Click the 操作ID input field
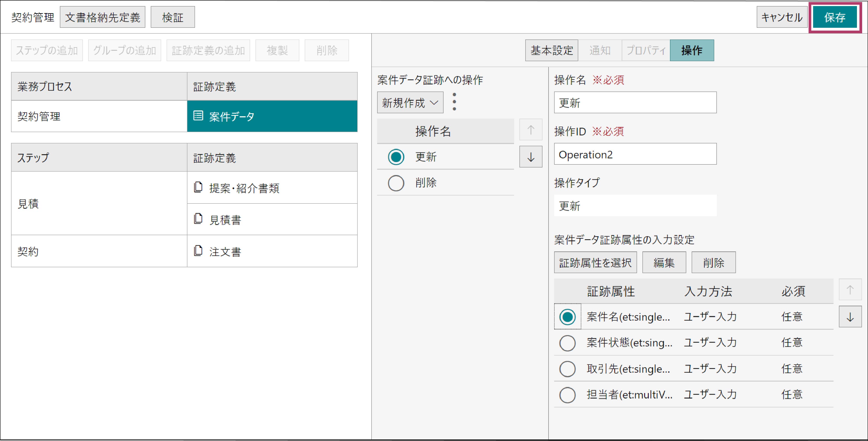Image resolution: width=868 pixels, height=441 pixels. coord(635,154)
